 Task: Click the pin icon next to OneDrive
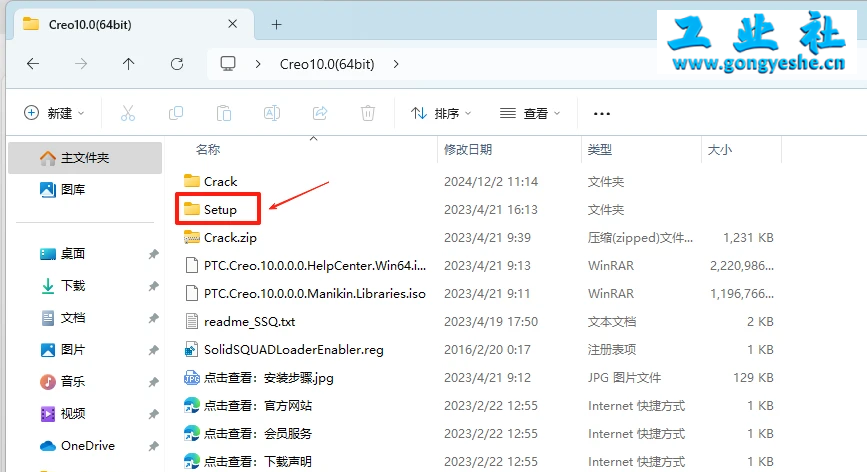[x=153, y=446]
